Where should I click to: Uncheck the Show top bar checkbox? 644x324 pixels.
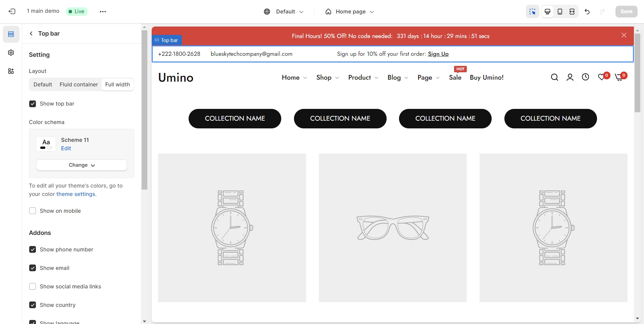(33, 104)
